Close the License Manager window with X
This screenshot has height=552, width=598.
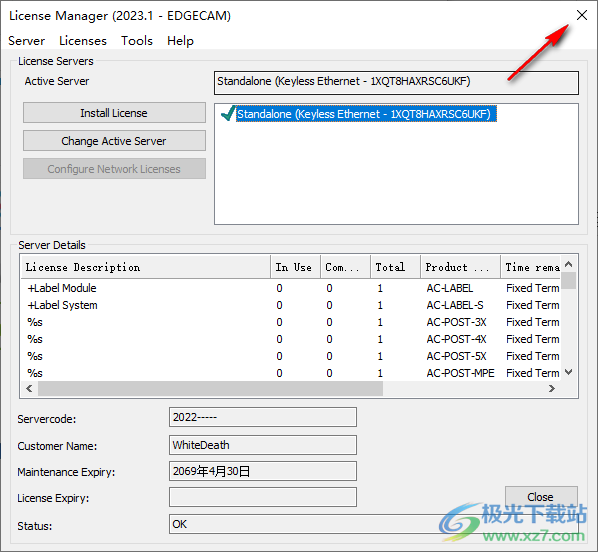(582, 15)
